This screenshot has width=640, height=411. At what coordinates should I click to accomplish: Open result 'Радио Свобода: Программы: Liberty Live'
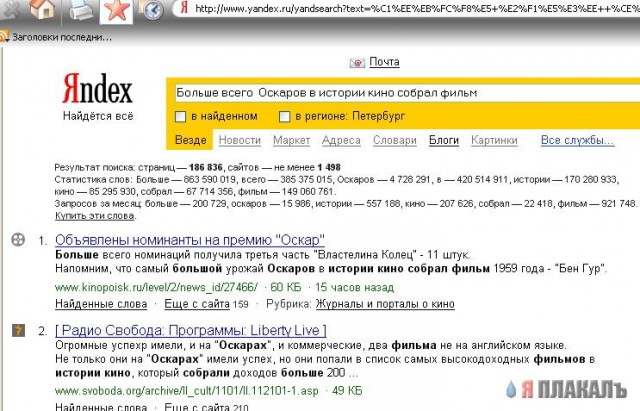[191, 330]
